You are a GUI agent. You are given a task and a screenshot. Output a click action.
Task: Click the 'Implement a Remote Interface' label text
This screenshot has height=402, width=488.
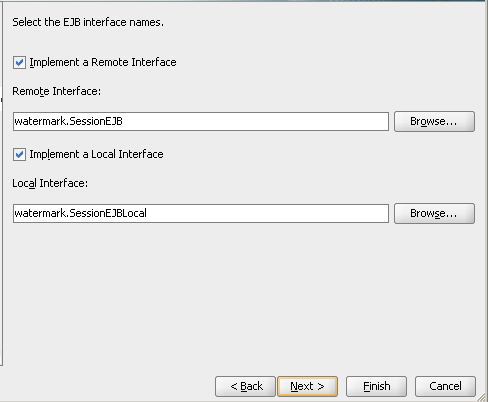(x=103, y=62)
